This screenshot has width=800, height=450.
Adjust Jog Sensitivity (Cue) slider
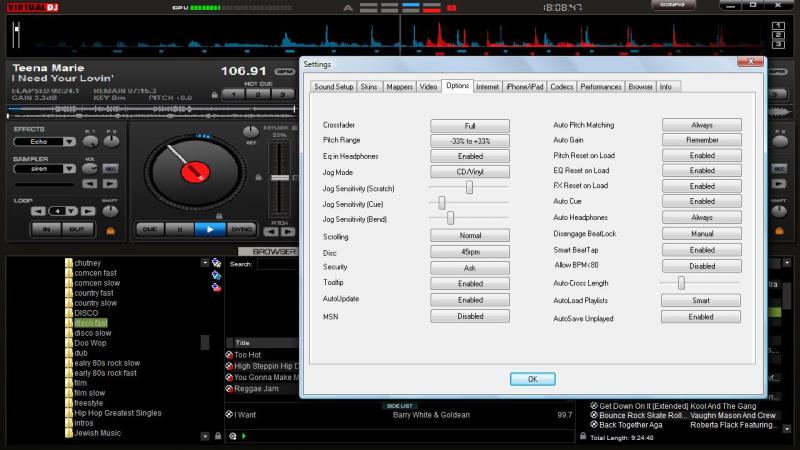click(442, 203)
